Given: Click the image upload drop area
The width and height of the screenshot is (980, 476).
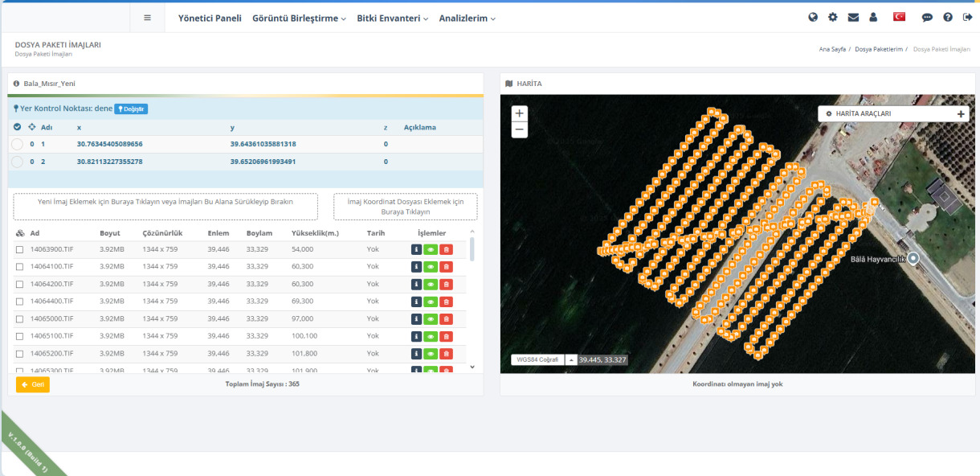Looking at the screenshot, I should pyautogui.click(x=165, y=207).
